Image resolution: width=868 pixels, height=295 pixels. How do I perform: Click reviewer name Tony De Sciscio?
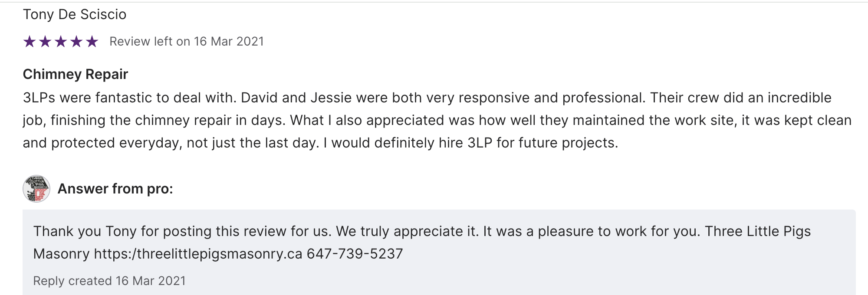point(75,14)
